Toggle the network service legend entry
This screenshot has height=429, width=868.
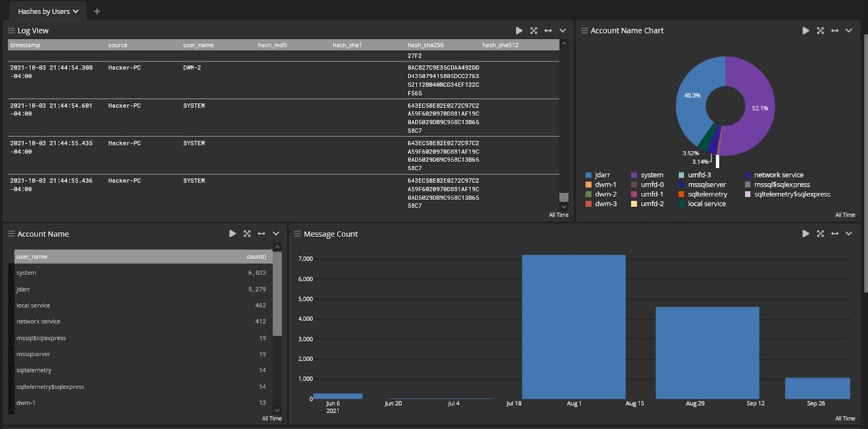click(x=774, y=175)
